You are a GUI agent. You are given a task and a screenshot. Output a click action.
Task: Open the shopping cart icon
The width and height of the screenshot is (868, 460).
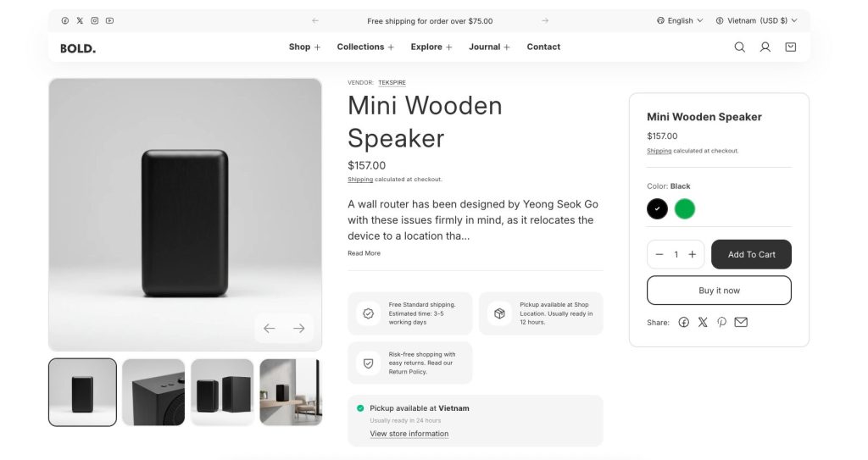coord(790,47)
